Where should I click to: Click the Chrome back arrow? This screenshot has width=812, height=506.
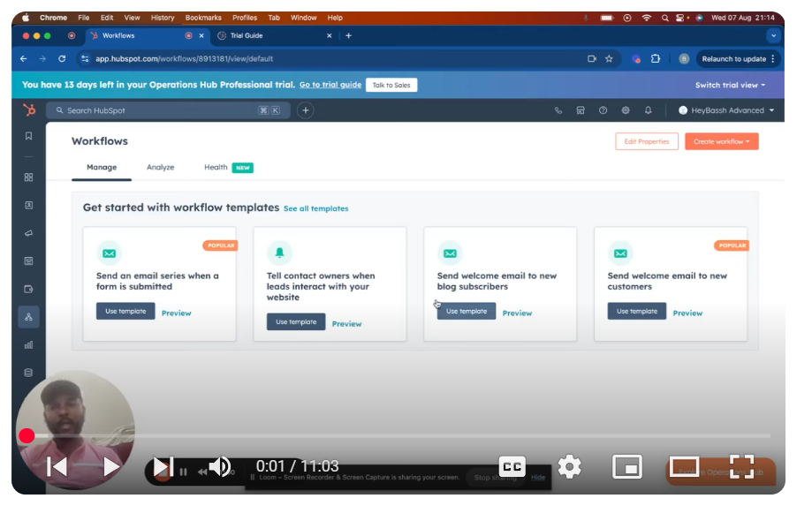point(23,59)
